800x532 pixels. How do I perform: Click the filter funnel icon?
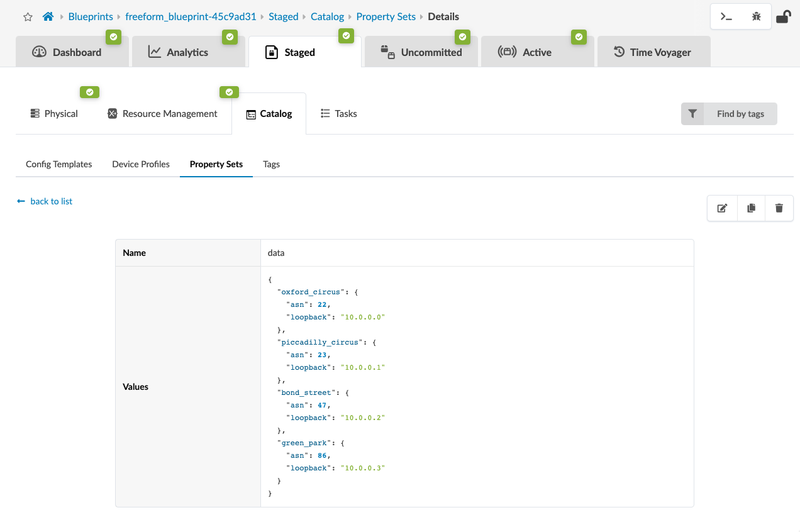[692, 114]
